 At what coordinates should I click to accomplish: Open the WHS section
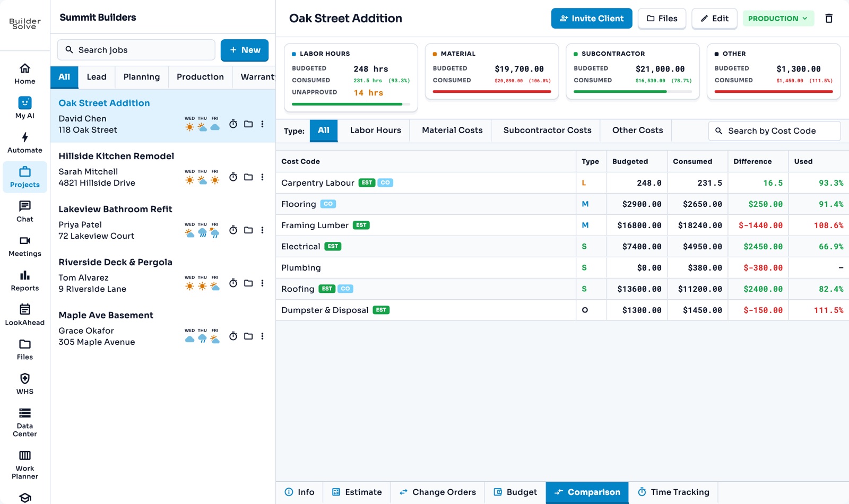click(x=25, y=384)
